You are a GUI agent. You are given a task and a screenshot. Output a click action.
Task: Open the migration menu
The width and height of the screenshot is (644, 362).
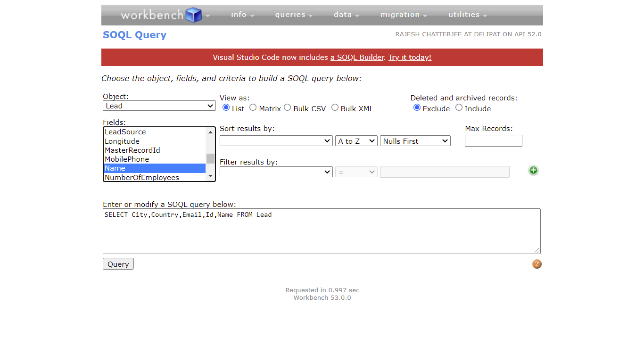tap(404, 15)
